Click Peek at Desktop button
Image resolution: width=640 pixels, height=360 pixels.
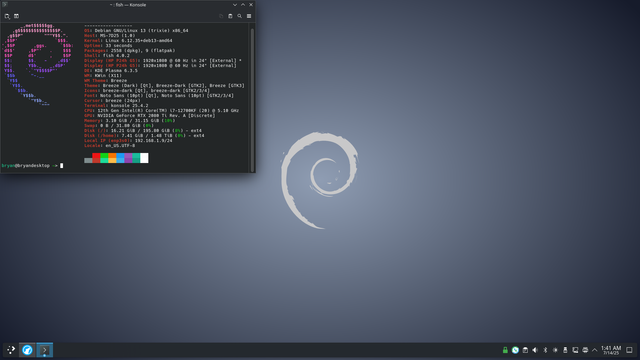(629, 350)
